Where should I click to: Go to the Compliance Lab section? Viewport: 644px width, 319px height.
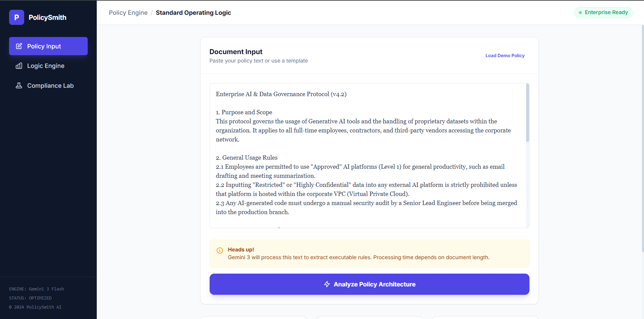coord(50,86)
